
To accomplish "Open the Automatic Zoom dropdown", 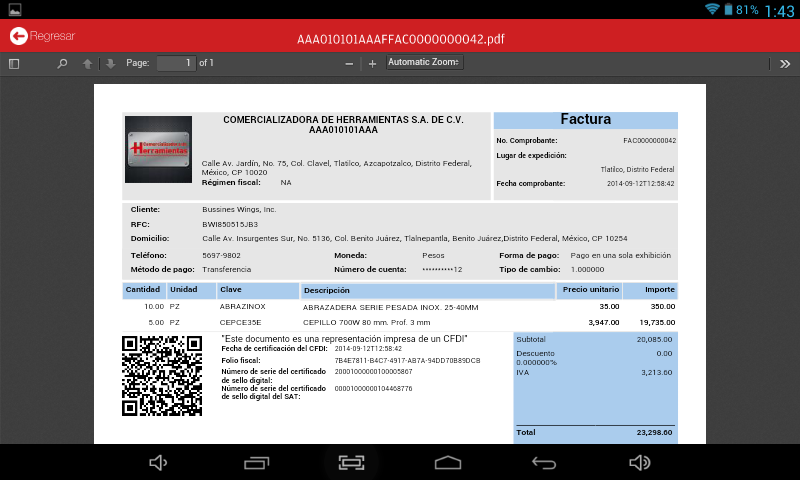I will click(x=424, y=62).
